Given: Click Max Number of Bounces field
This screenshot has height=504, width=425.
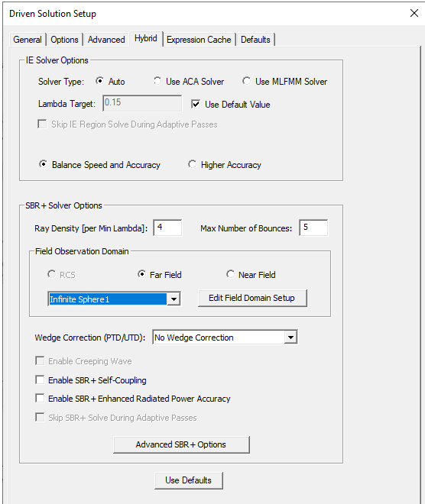Looking at the screenshot, I should (x=313, y=228).
